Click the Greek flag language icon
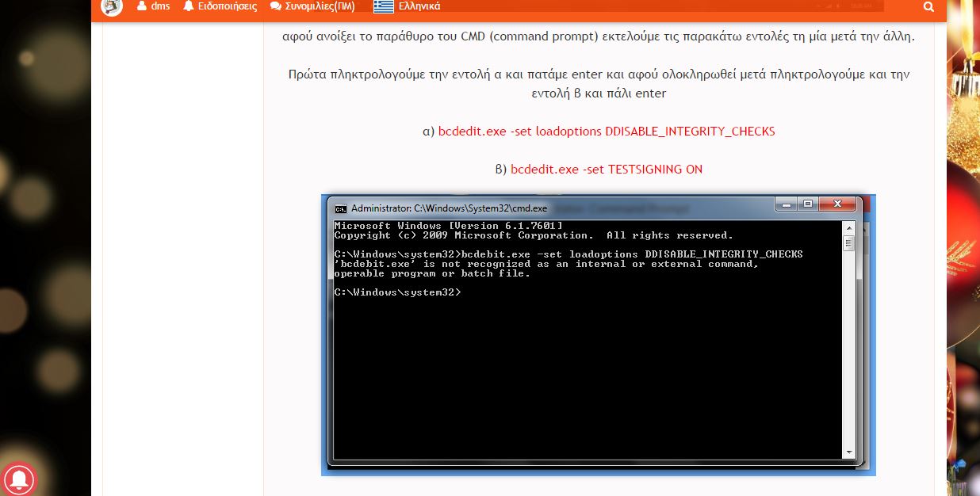980x496 pixels. click(384, 6)
